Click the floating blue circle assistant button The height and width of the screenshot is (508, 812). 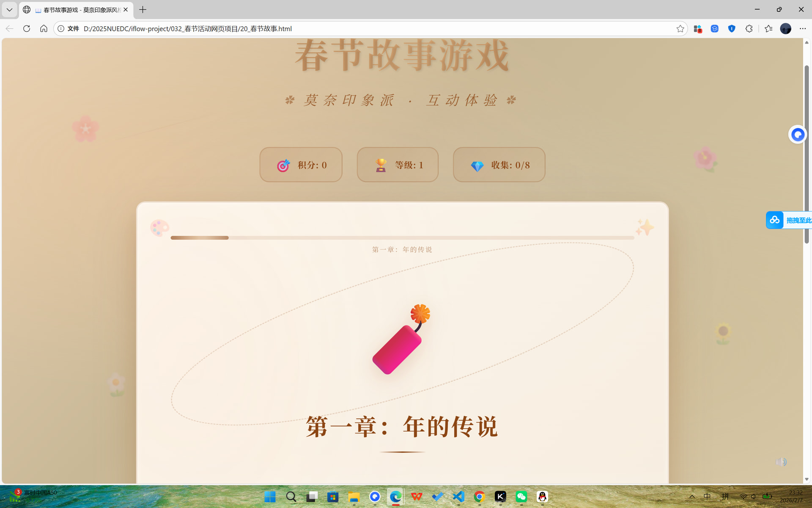798,135
